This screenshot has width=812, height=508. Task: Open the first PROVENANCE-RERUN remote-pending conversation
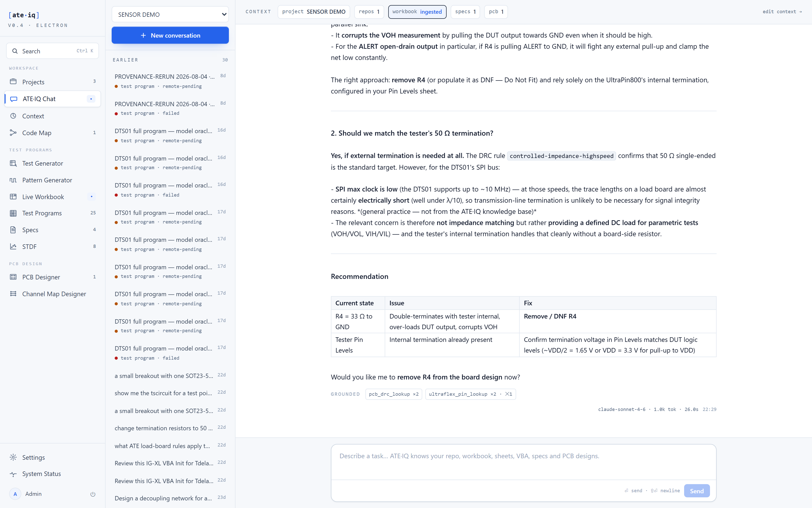coord(170,81)
